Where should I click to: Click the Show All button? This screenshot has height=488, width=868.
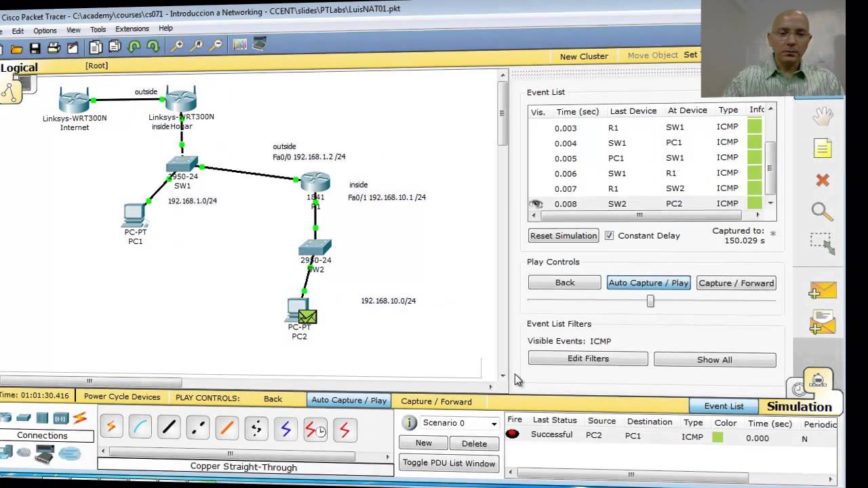tap(715, 360)
